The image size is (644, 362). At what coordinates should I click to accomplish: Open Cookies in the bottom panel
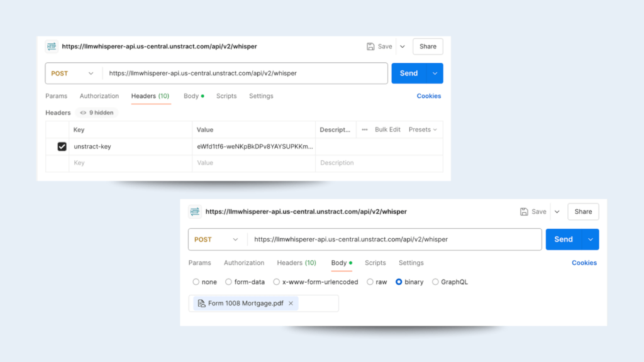584,263
